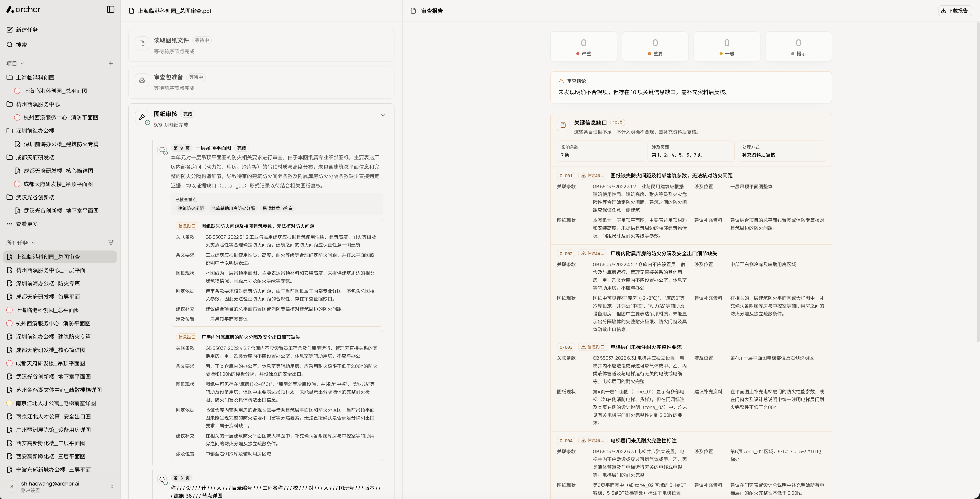Screen dimensions: 980x499
Task: Click the new task pencil icon
Action: click(x=10, y=30)
